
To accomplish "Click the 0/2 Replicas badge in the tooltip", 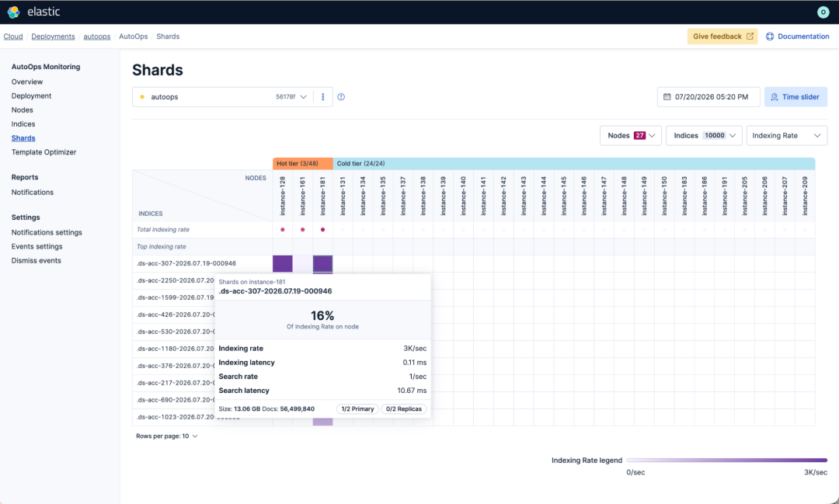I will pyautogui.click(x=404, y=408).
